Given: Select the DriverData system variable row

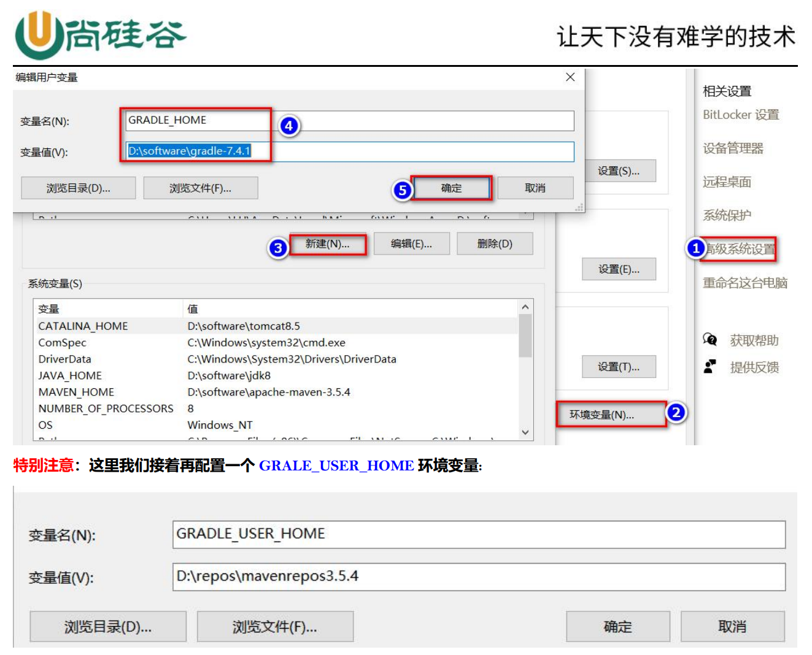Looking at the screenshot, I should coord(276,359).
